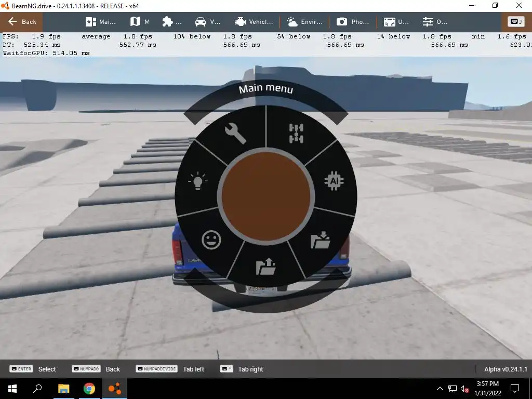Select the drivetrain chassis radial menu icon
This screenshot has width=532, height=399.
click(296, 134)
